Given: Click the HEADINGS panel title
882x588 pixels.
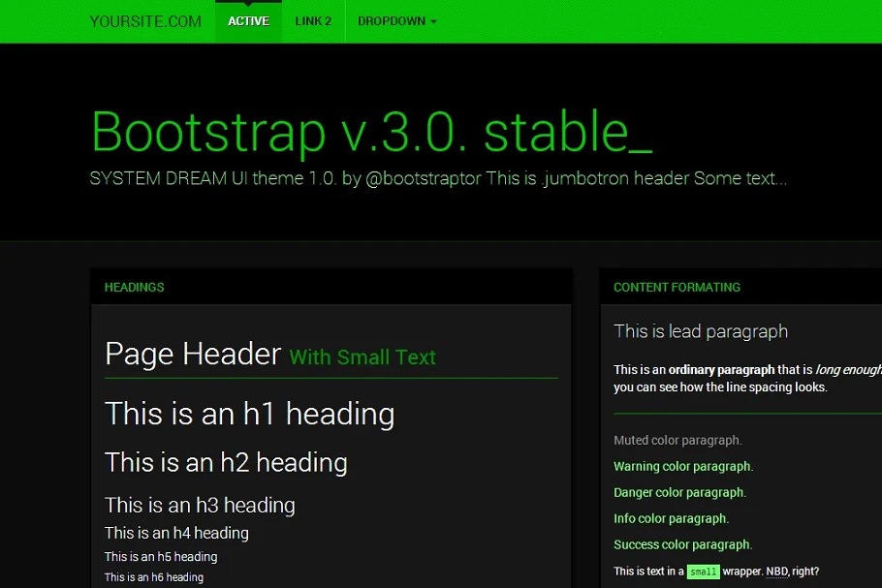Looking at the screenshot, I should [x=134, y=288].
